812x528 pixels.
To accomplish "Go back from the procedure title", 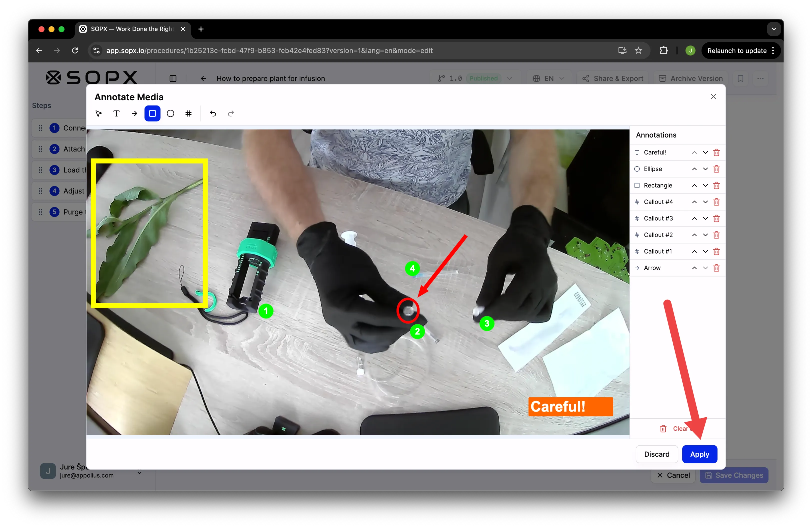I will [x=203, y=78].
